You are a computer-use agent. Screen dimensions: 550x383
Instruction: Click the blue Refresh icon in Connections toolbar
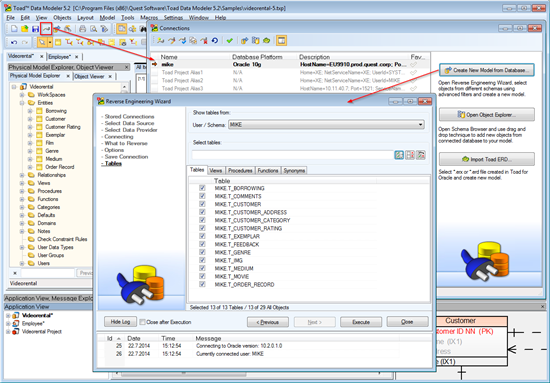tap(215, 41)
